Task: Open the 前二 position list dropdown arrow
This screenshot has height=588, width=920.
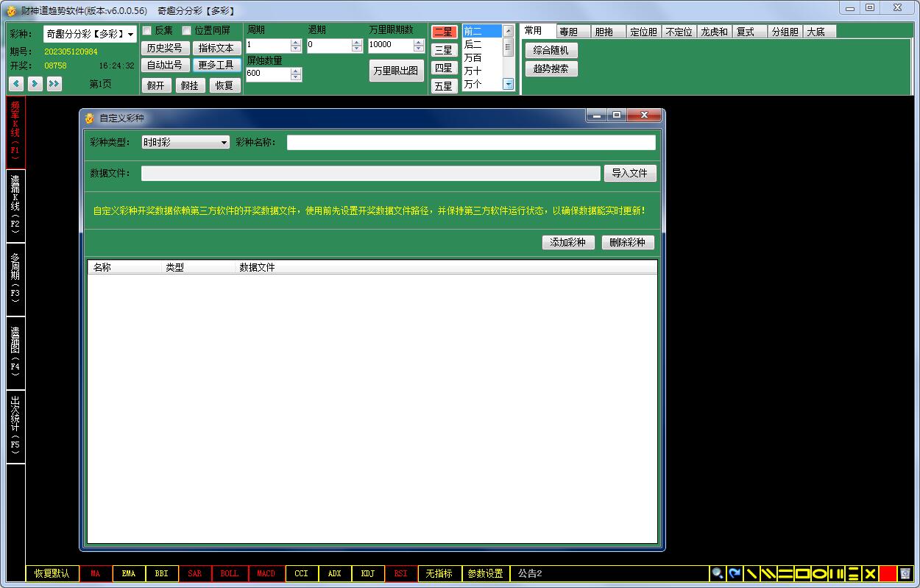Action: tap(508, 84)
